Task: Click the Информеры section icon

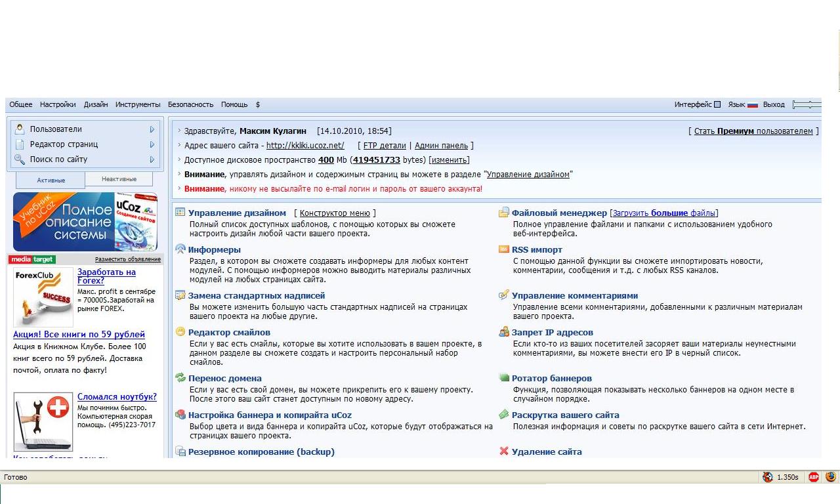Action: [x=180, y=249]
